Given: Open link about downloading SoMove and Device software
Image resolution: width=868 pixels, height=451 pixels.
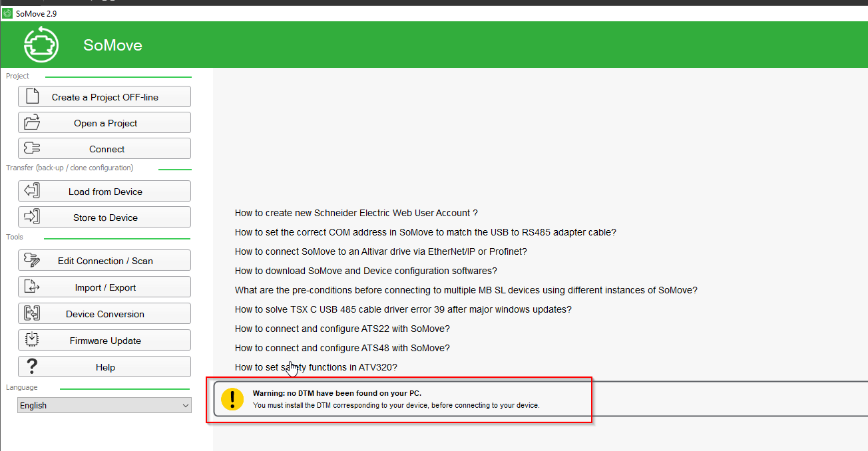Looking at the screenshot, I should pyautogui.click(x=366, y=271).
